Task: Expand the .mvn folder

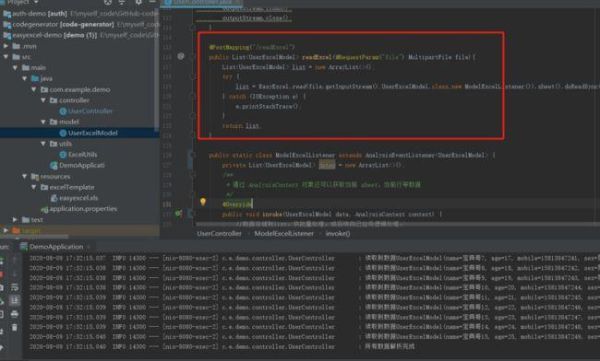Action: (6, 46)
